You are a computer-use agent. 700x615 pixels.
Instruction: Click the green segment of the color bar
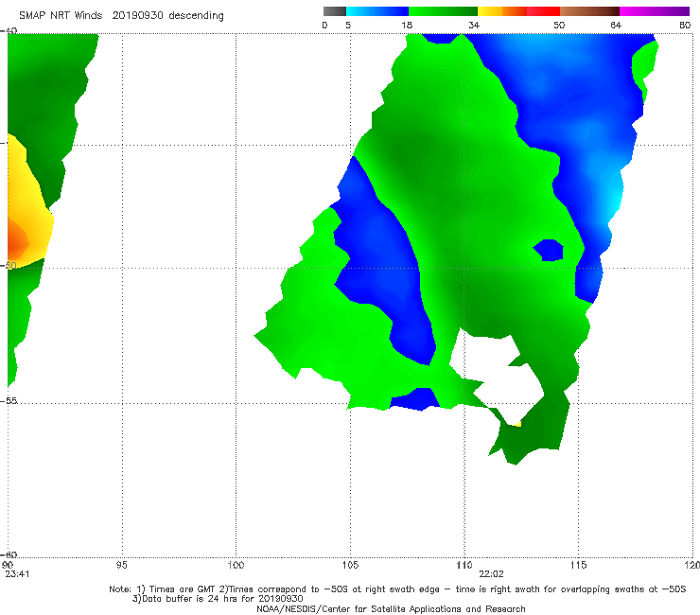(443, 11)
